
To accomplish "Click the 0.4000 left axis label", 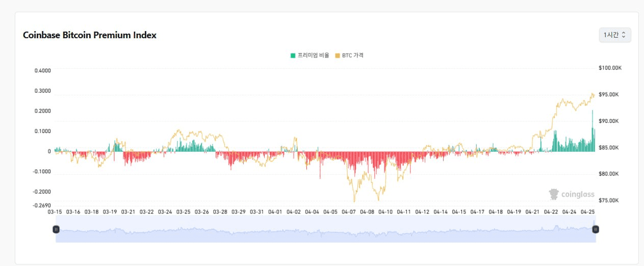I will tap(42, 70).
